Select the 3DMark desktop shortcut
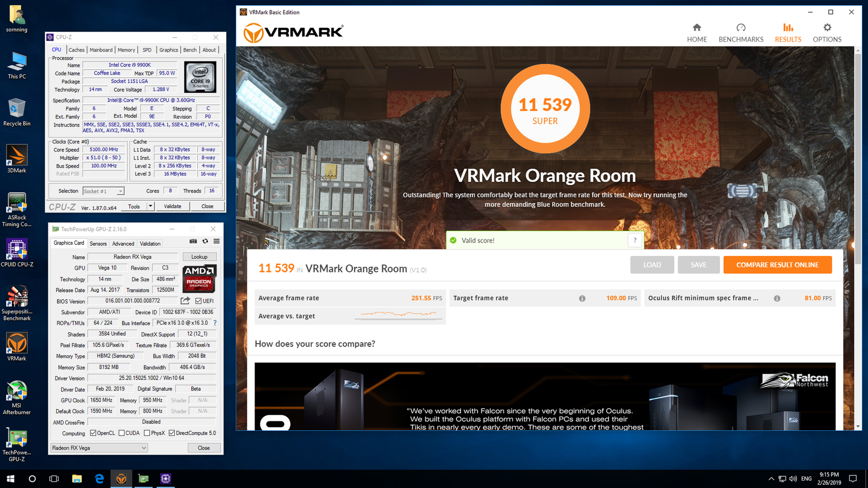The height and width of the screenshot is (488, 868). [17, 159]
